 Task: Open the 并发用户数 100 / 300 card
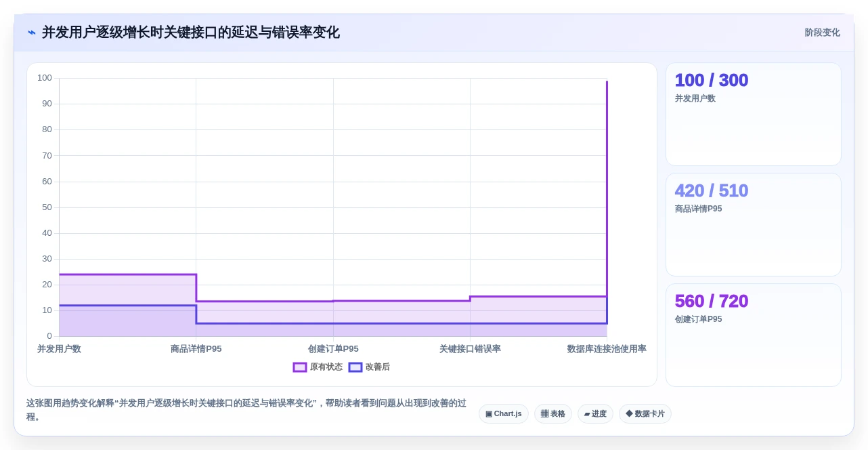pos(754,115)
